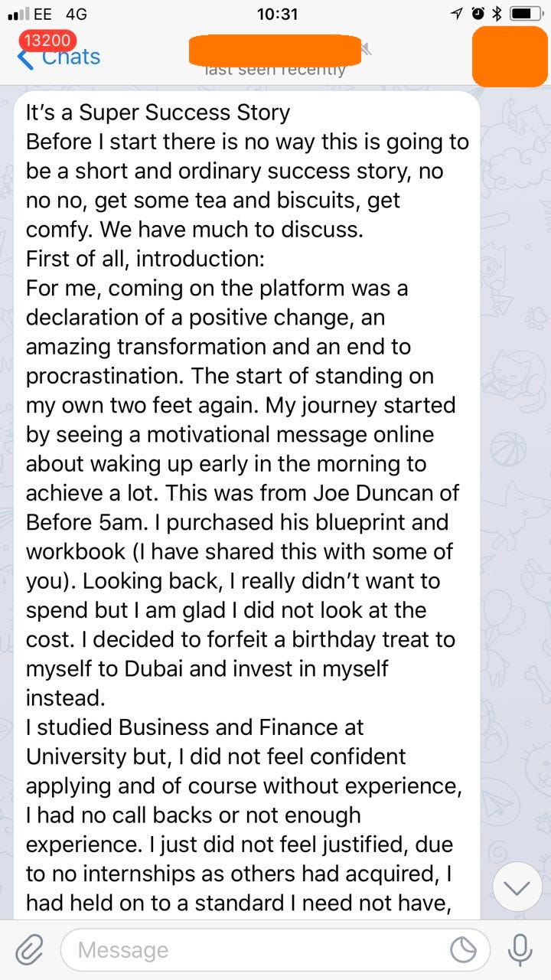Tap the location arrow status icon
551x980 pixels.
458,14
